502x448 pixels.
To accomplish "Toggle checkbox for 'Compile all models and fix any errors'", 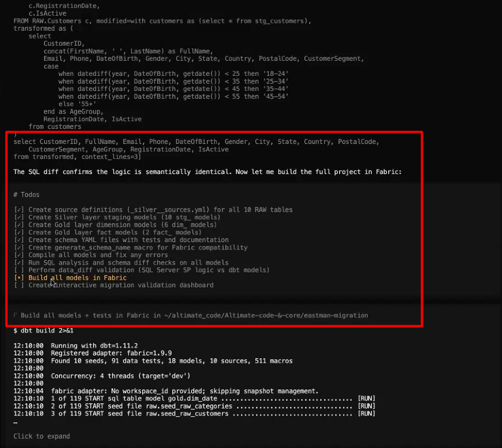I will click(x=19, y=255).
